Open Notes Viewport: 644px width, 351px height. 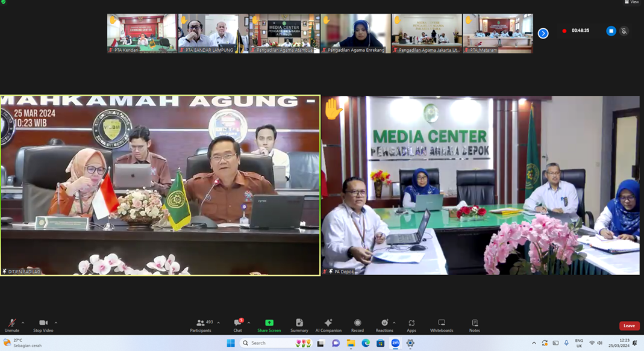474,325
